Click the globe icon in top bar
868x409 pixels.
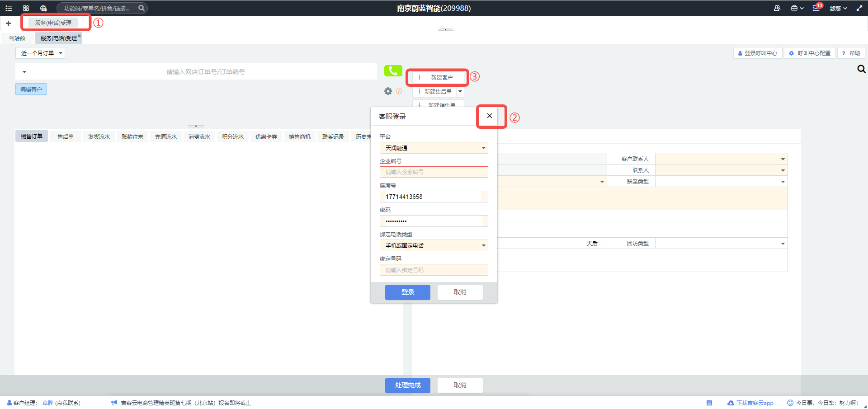(43, 8)
